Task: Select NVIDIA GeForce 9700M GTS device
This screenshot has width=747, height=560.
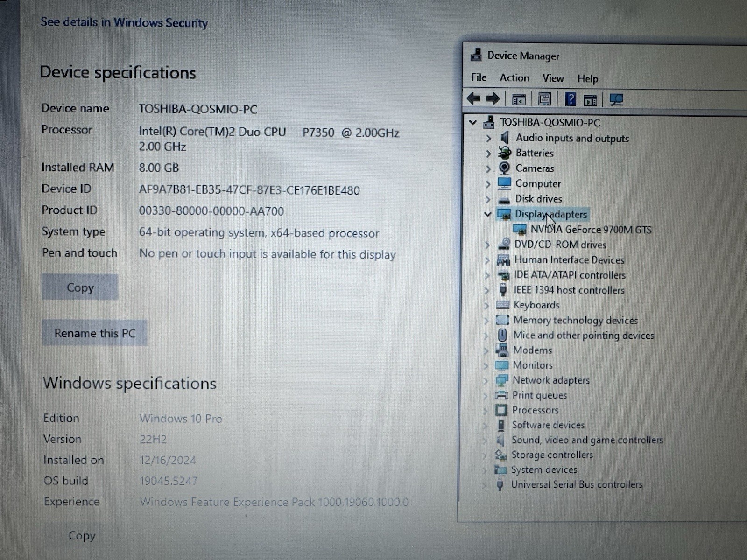Action: [591, 229]
